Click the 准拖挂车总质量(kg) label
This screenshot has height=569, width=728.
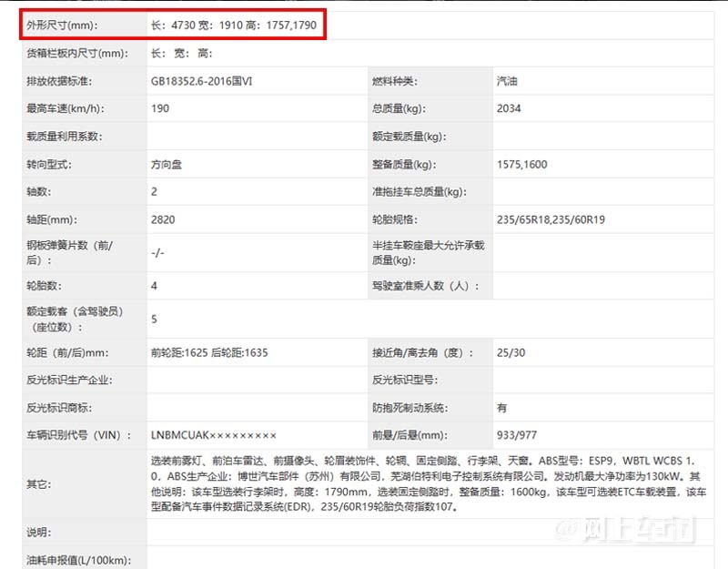point(419,192)
